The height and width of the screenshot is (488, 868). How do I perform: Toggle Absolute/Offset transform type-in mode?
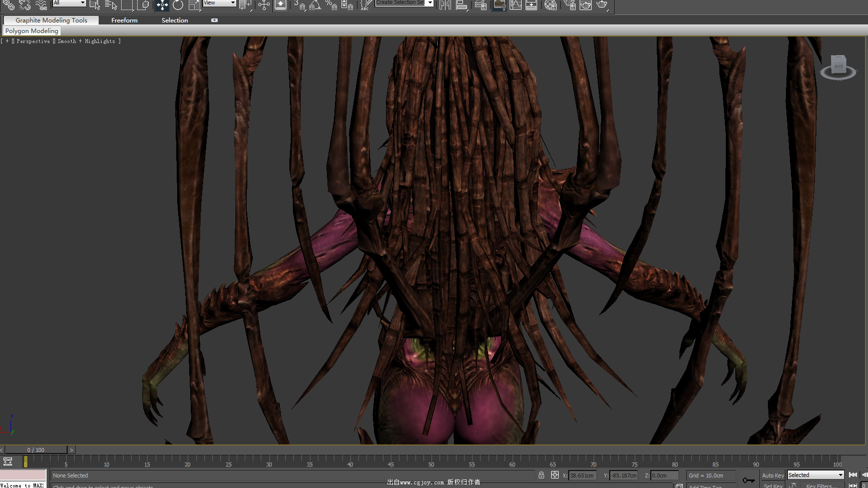[x=555, y=475]
